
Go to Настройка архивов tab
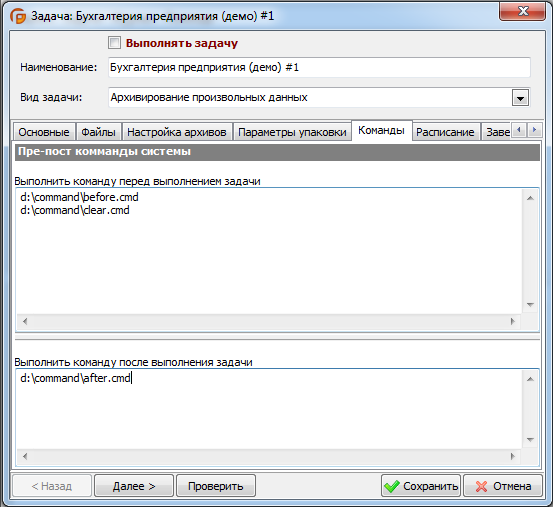click(x=177, y=132)
